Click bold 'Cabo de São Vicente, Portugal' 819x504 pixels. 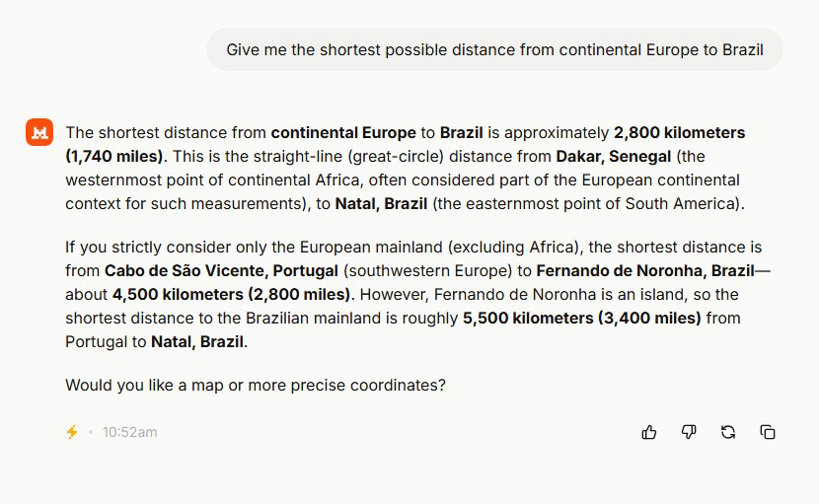point(221,270)
